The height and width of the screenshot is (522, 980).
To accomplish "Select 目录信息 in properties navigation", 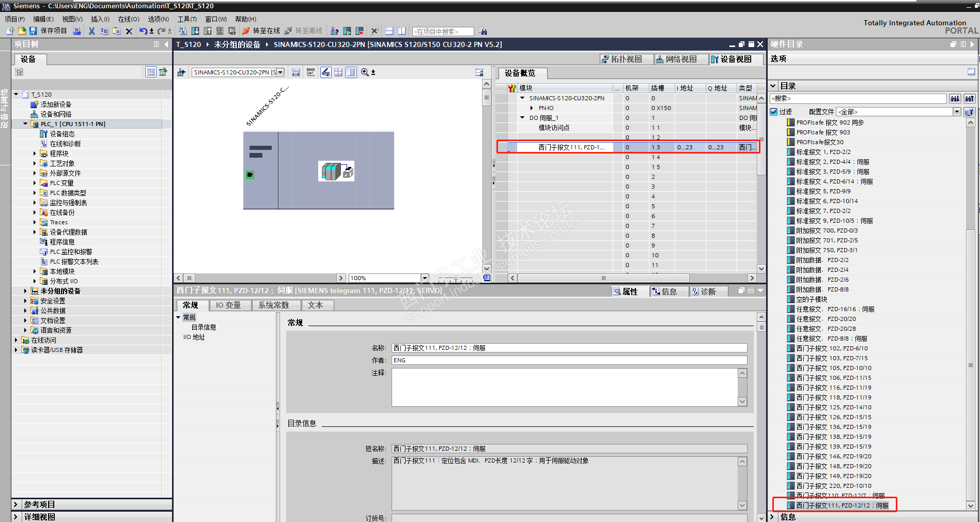I will (204, 327).
